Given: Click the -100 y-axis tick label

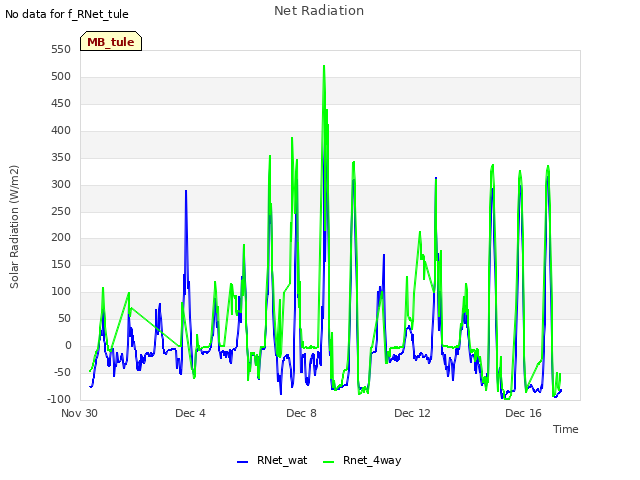Looking at the screenshot, I should [59, 399].
